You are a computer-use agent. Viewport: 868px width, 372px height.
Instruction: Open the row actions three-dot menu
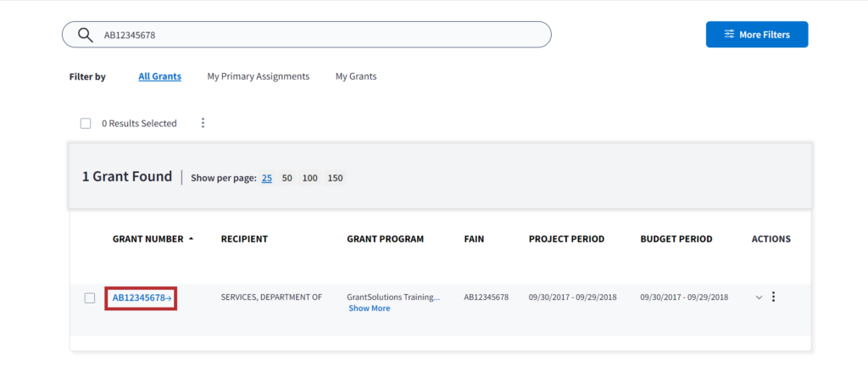click(773, 297)
